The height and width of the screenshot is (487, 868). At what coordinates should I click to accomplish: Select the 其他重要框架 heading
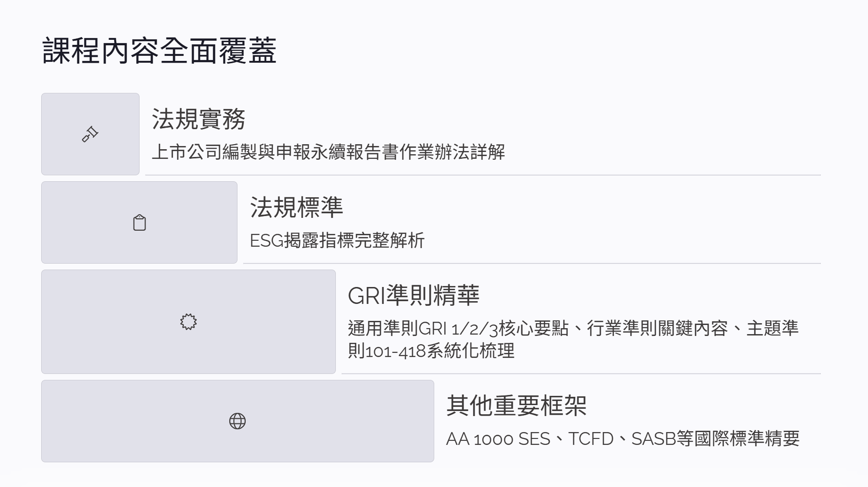pos(516,406)
